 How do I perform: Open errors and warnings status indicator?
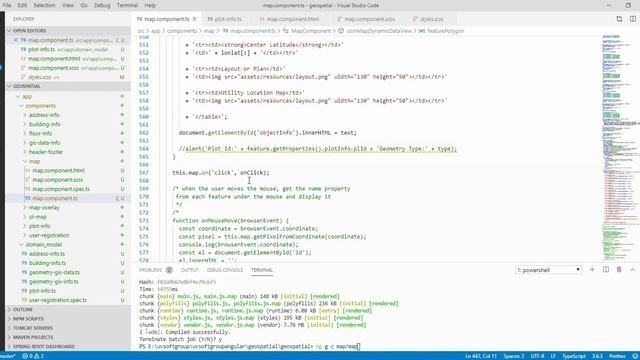33,356
